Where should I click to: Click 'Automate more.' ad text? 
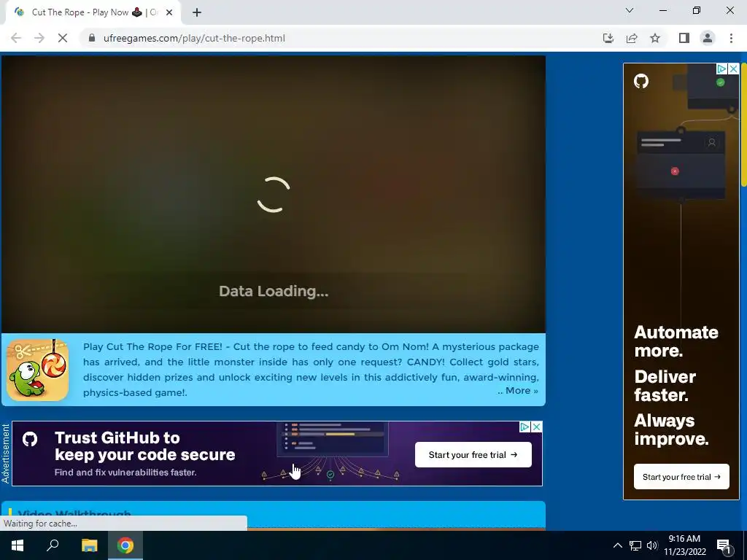(676, 341)
